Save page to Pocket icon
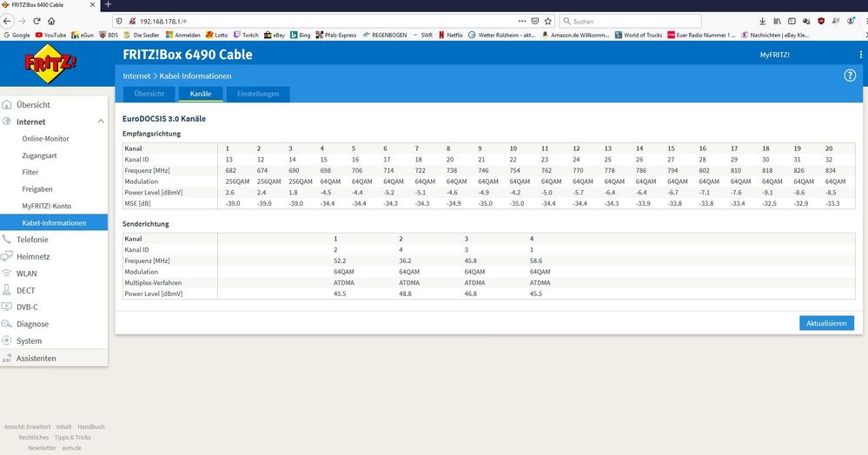Image resolution: width=868 pixels, height=455 pixels. pyautogui.click(x=534, y=21)
